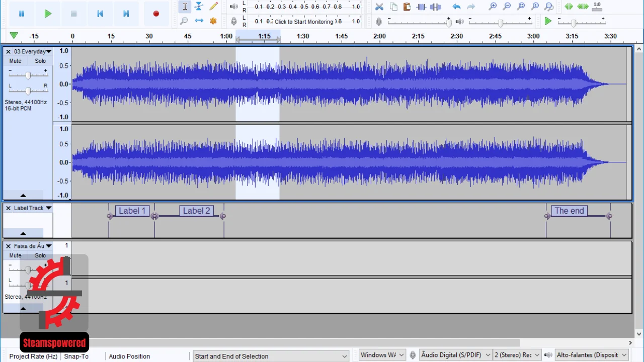Click the Zoom Out magnifier
Image resolution: width=644 pixels, height=362 pixels.
pos(507,7)
